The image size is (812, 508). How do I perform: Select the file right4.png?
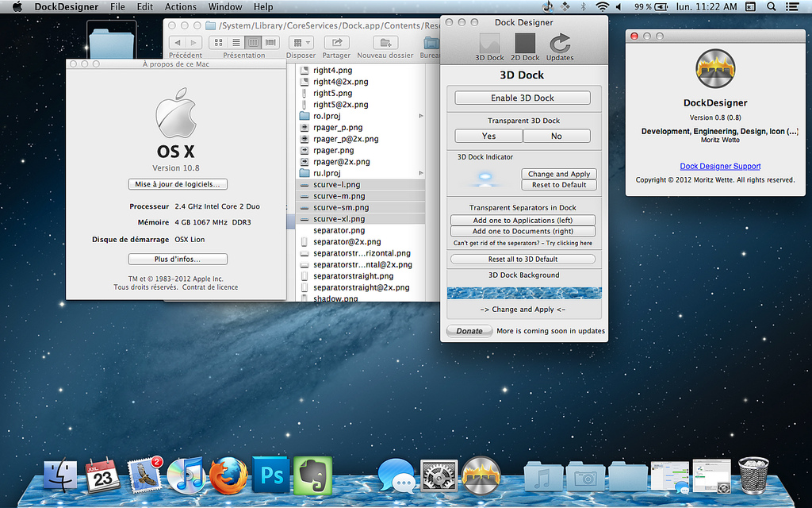(332, 71)
